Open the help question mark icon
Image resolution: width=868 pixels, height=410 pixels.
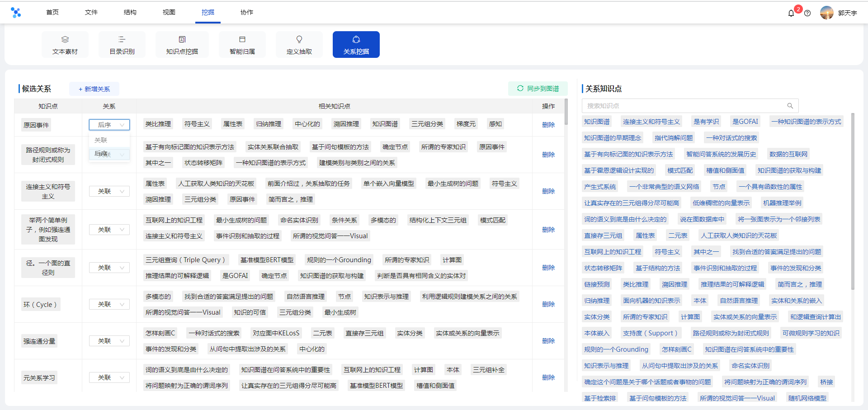[x=807, y=13]
